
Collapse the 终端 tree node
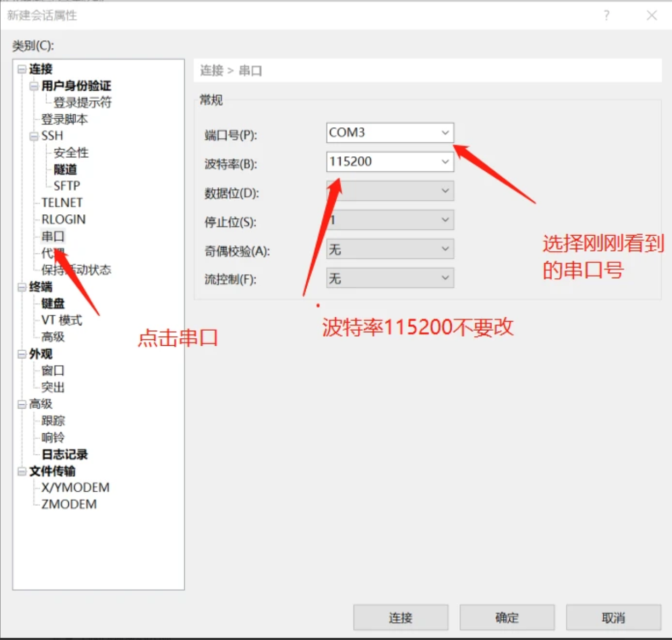[x=22, y=287]
